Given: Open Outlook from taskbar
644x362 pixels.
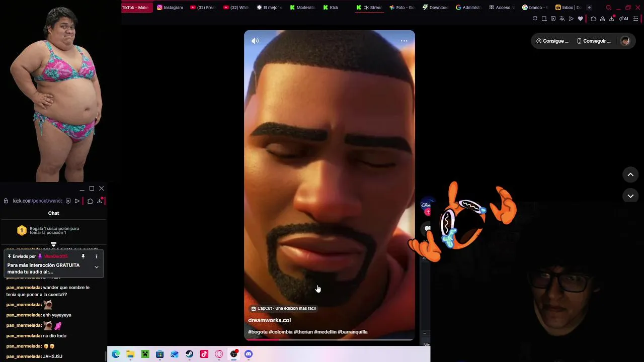Looking at the screenshot, I should click(x=175, y=354).
